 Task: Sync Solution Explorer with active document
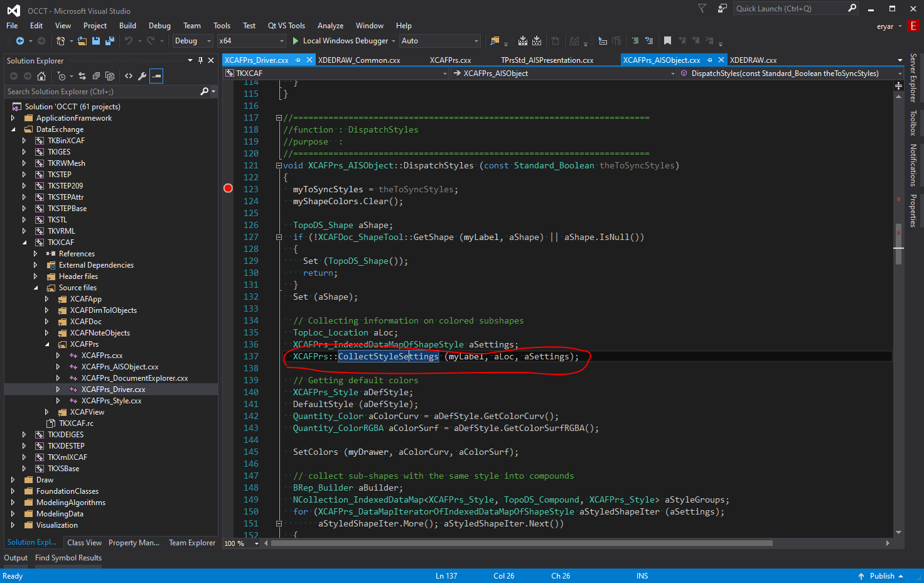point(83,76)
